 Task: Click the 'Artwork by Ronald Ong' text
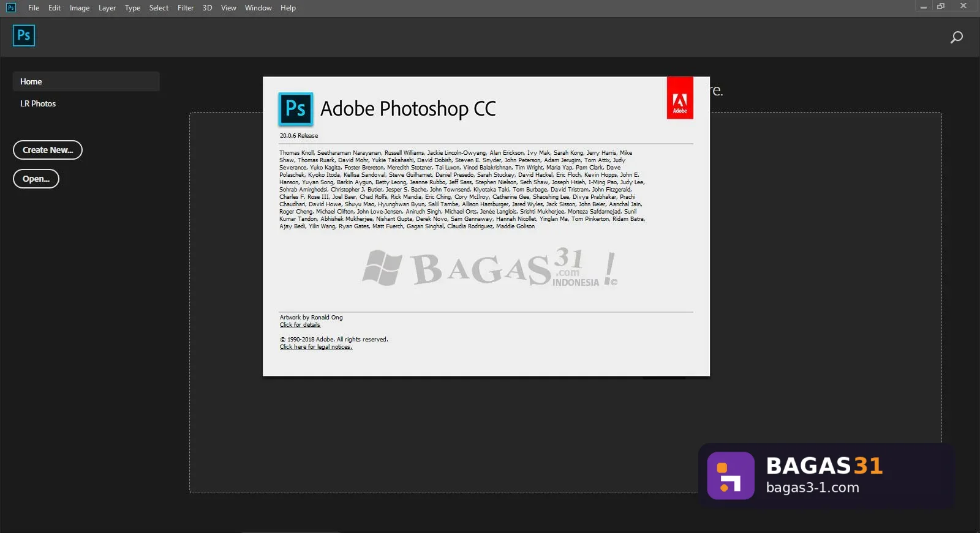(311, 318)
